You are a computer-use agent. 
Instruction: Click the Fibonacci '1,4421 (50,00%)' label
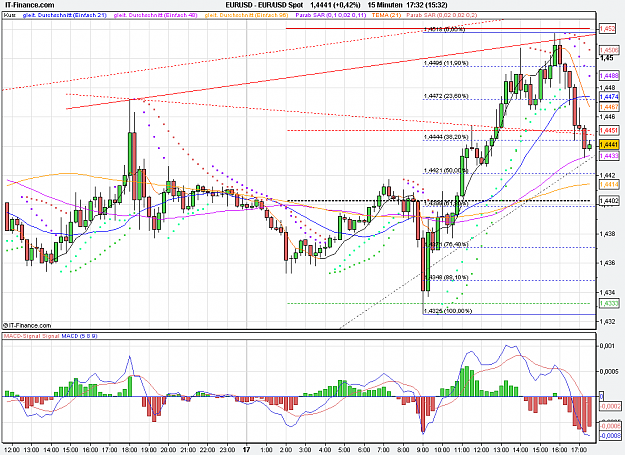tap(446, 170)
